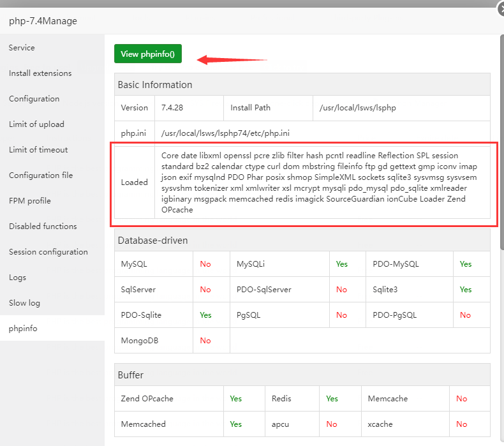Click the View phpinfo() button
This screenshot has width=504, height=446.
pos(147,54)
